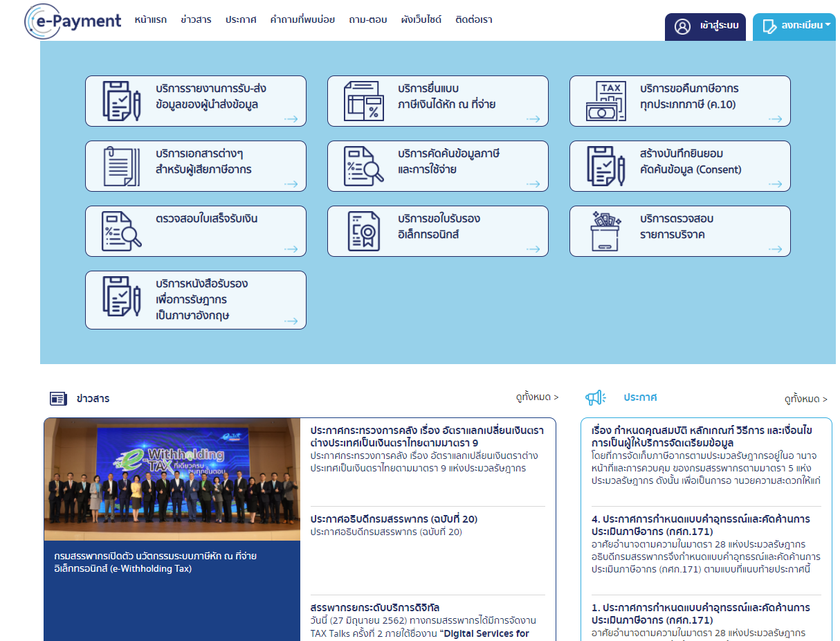840x641 pixels.
Task: Open บริการขอใบรับรอง อิเล็กทรอนิกส์ card
Action: click(x=438, y=231)
